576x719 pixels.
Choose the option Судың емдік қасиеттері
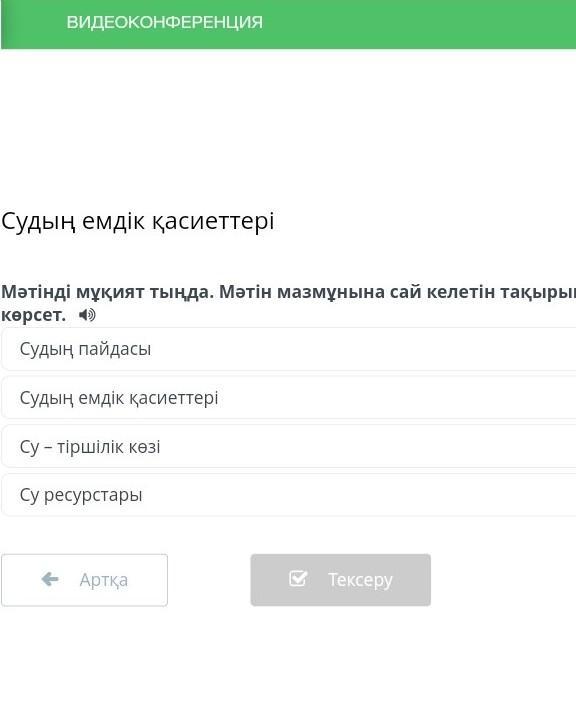click(288, 398)
